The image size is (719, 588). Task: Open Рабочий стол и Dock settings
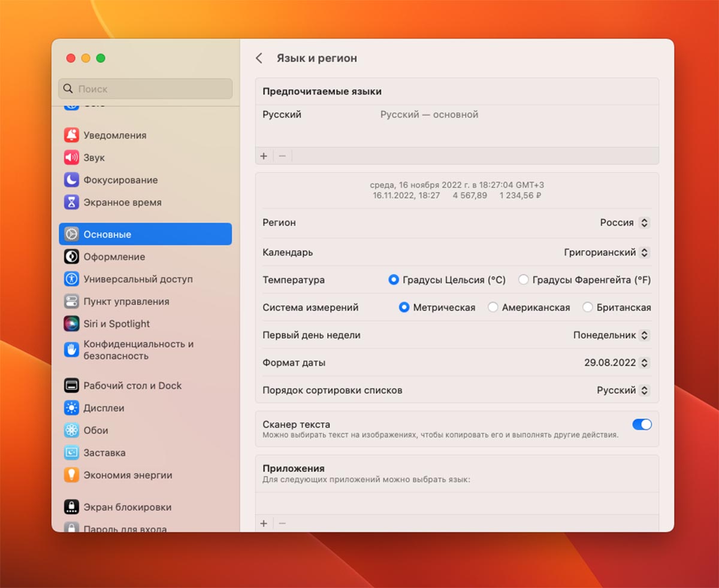132,386
